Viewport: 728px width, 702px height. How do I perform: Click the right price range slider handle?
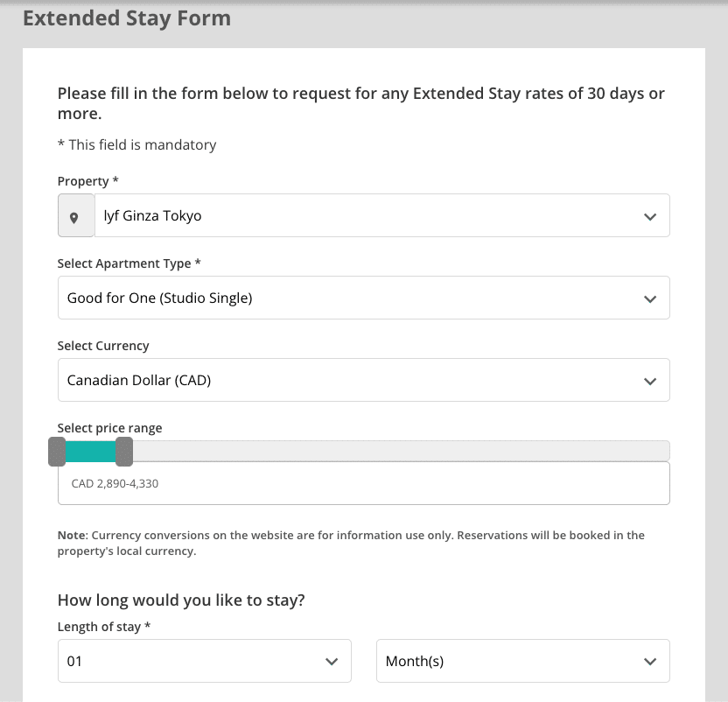124,452
